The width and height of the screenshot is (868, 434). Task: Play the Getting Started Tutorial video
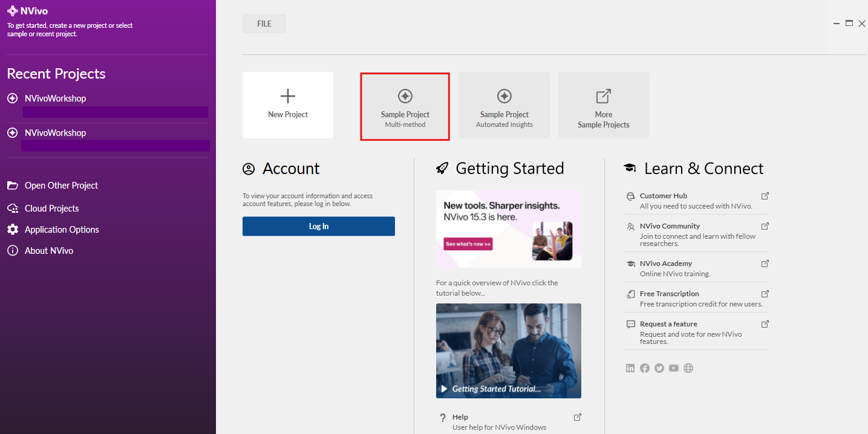[509, 351]
